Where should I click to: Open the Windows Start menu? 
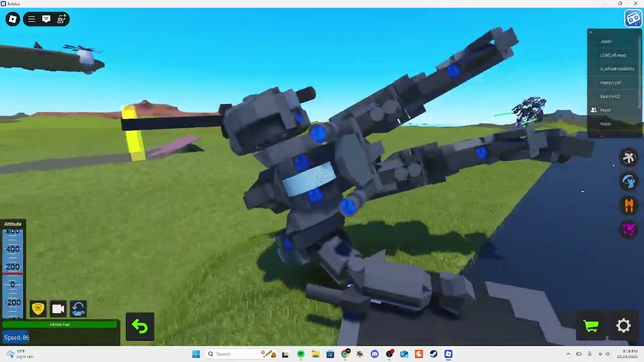tap(196, 354)
